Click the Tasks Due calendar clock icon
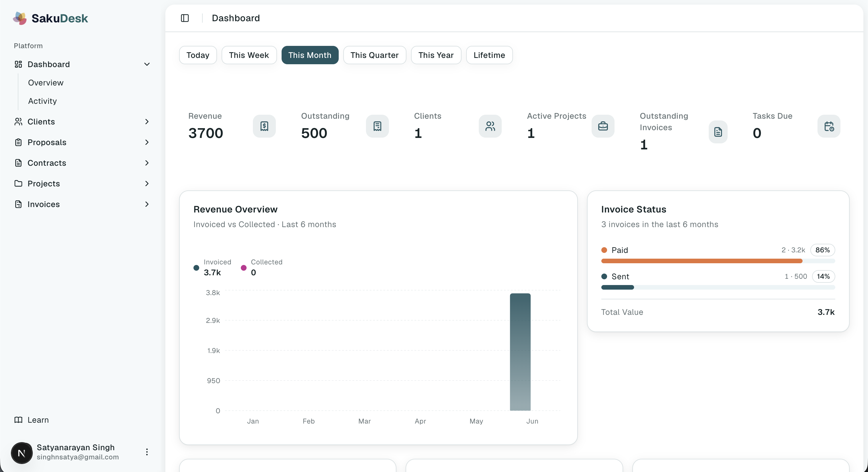Screen dimensions: 868x472 coord(829,126)
